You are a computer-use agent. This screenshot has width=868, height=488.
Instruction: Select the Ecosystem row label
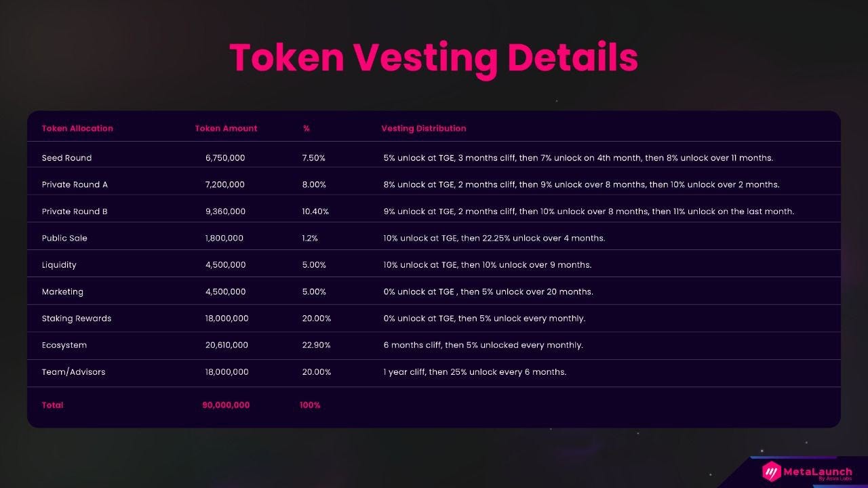(64, 345)
